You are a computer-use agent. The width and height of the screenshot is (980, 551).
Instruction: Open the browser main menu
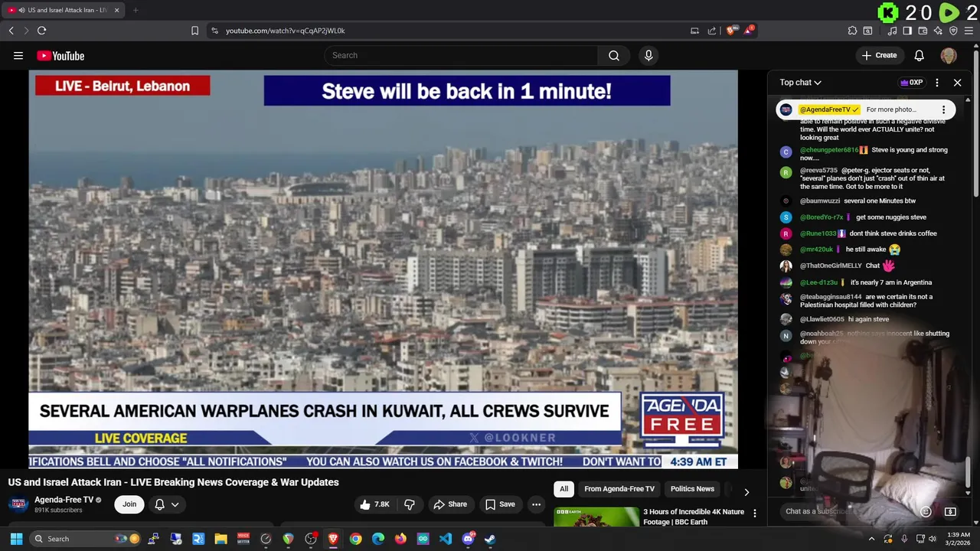(x=969, y=31)
